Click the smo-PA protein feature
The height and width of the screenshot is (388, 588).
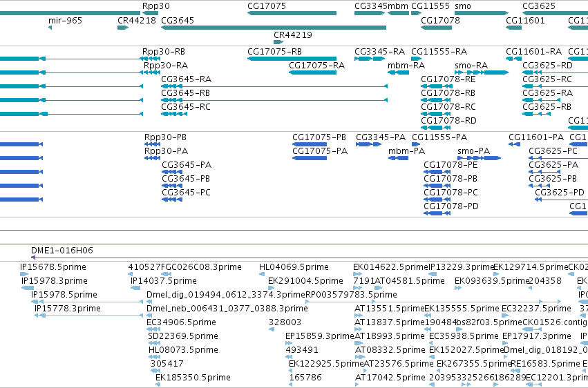pos(480,158)
